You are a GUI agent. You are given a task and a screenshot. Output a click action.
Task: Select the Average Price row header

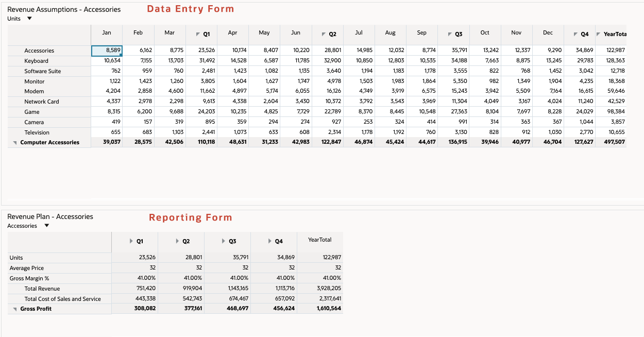(59, 268)
